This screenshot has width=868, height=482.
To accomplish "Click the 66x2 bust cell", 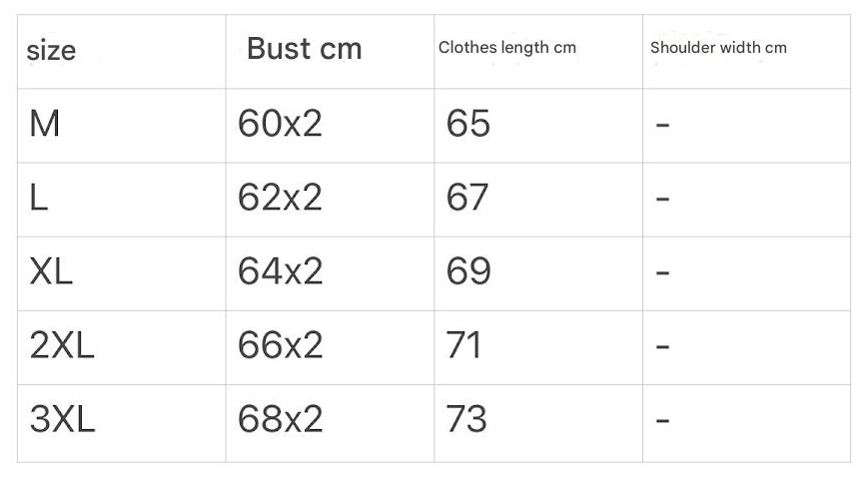I will (x=280, y=345).
